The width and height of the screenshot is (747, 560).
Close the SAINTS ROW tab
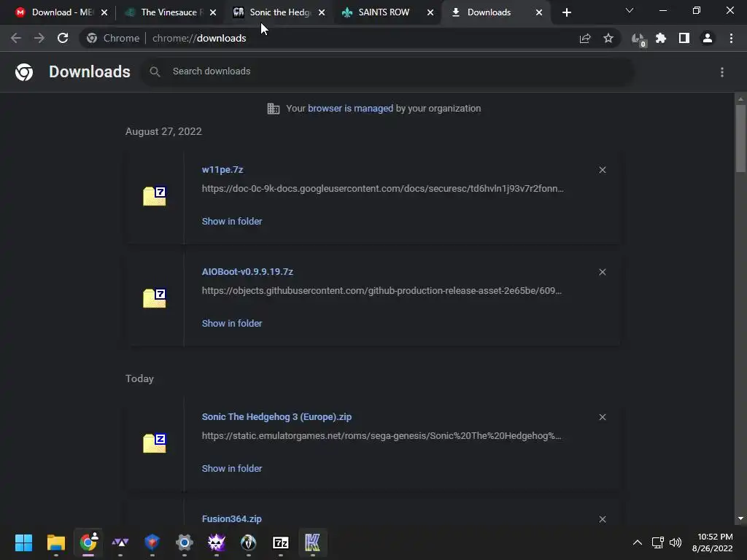[x=430, y=12]
